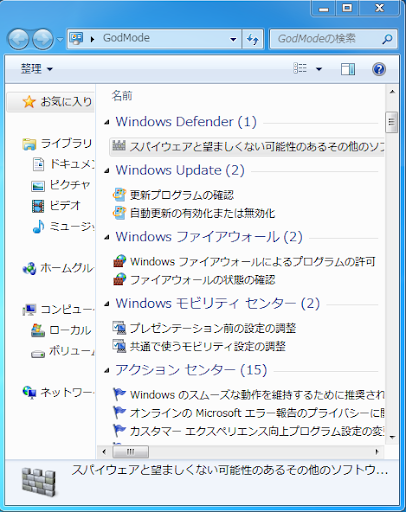Select 更新プログラムの確認 item
The width and height of the screenshot is (406, 512).
click(x=182, y=195)
